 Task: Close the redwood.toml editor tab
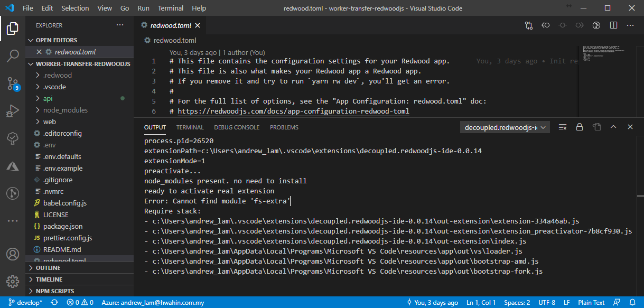(x=198, y=25)
